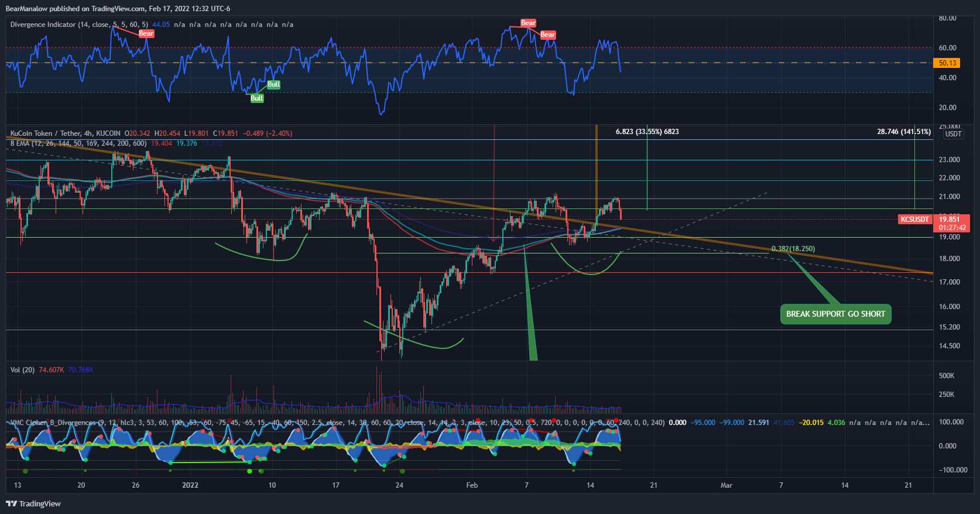Click the green BREAK SUPPORT GO SHORT callout
This screenshot has height=514, width=980.
835,314
